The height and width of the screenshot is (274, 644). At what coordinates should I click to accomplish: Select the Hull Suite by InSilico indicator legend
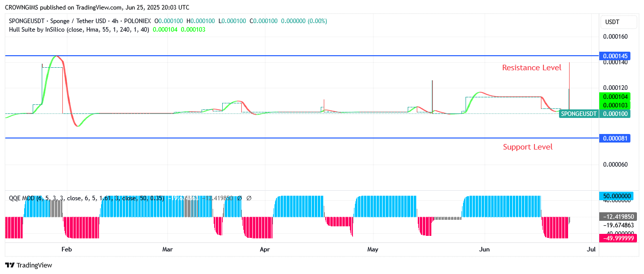click(79, 30)
